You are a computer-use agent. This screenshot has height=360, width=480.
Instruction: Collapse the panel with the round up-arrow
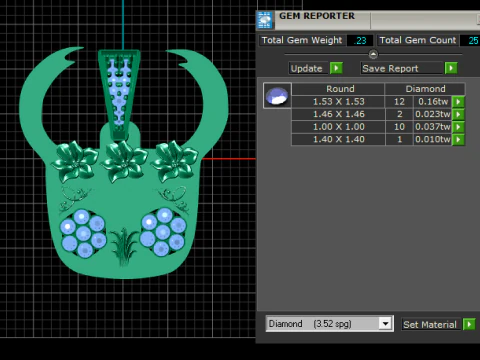click(373, 54)
